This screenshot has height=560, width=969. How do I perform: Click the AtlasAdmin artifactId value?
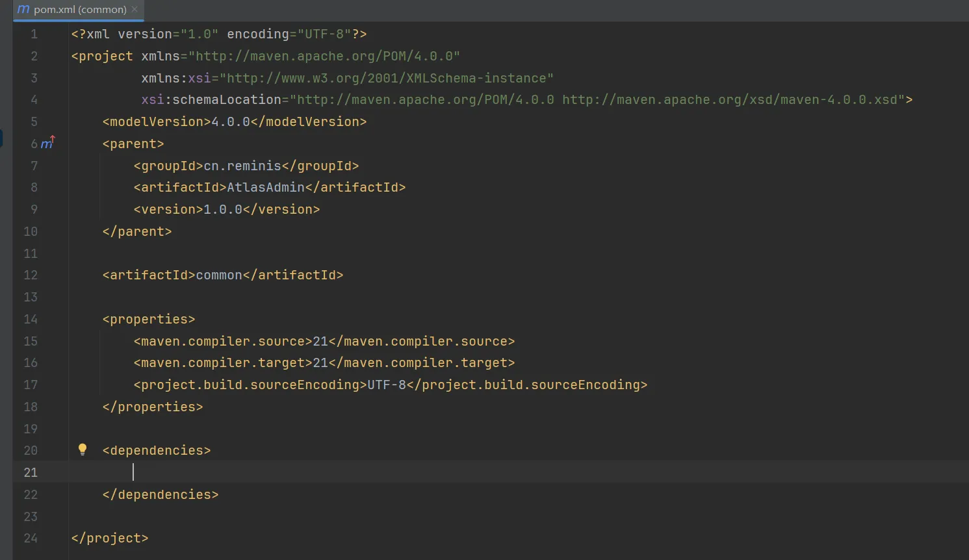266,188
